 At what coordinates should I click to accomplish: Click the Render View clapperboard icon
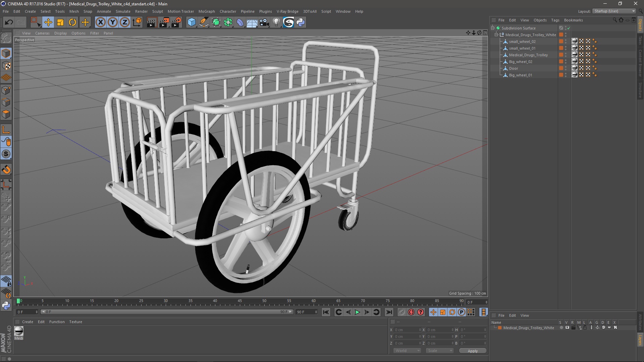click(x=152, y=22)
